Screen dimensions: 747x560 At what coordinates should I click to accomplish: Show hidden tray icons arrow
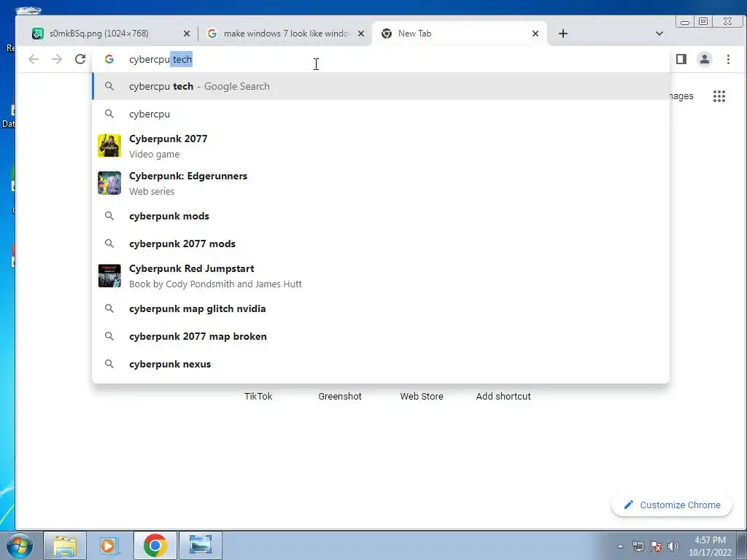click(620, 546)
